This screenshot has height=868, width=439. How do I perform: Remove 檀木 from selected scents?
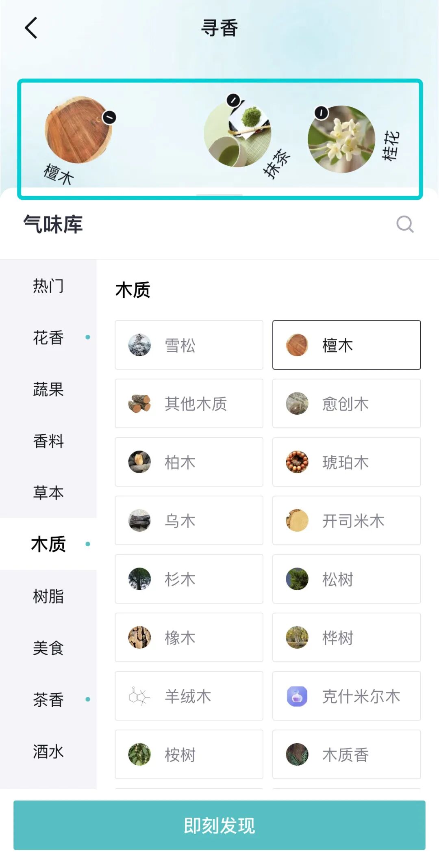[x=109, y=117]
